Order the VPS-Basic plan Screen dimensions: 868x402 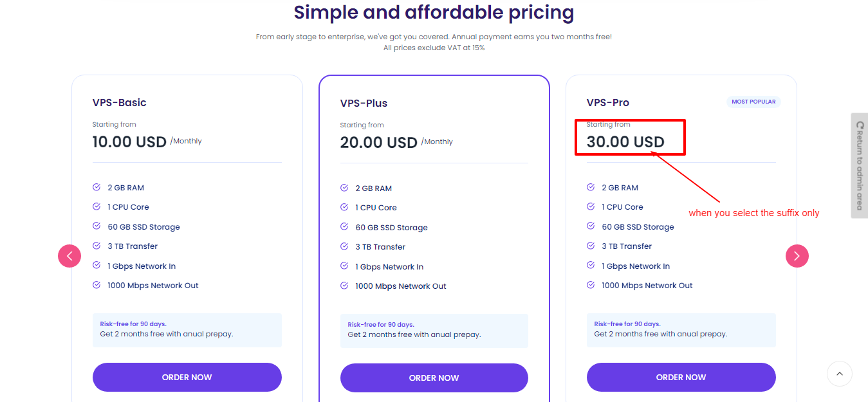point(187,378)
